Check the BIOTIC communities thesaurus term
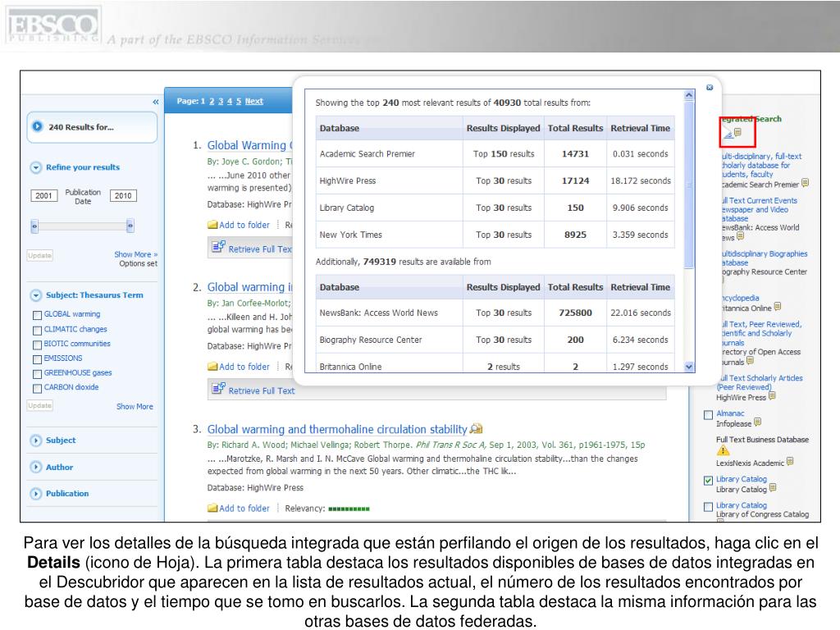Screen dimensions: 840x630 click(x=37, y=345)
